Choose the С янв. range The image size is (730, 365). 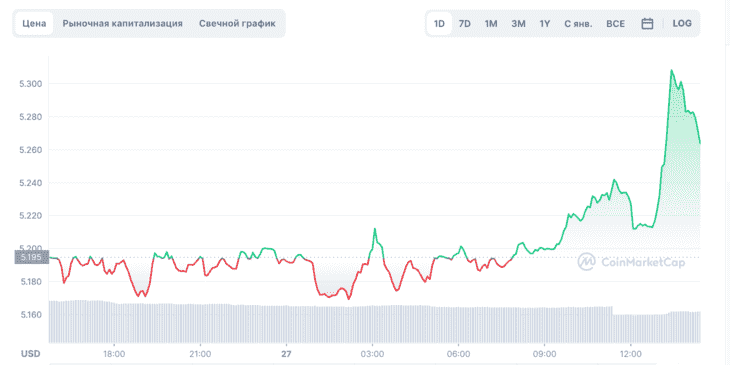578,24
